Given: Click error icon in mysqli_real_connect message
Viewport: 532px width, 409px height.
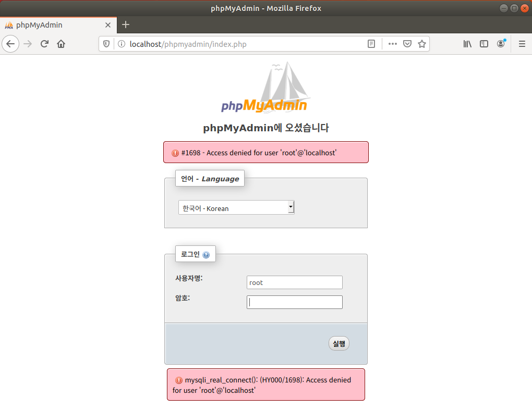Looking at the screenshot, I should click(x=179, y=380).
